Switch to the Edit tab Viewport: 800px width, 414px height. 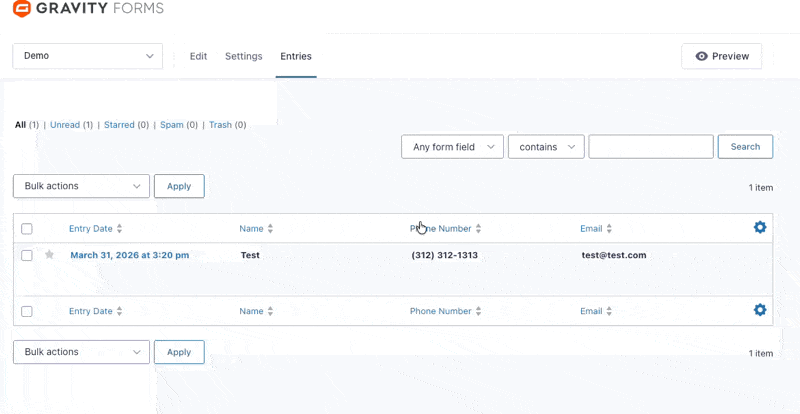click(x=198, y=56)
